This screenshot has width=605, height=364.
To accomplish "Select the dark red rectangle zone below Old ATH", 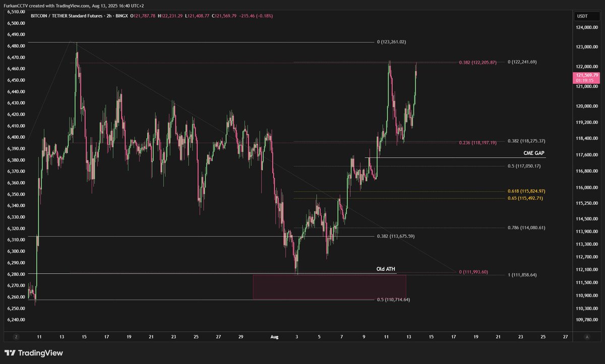I will (329, 287).
